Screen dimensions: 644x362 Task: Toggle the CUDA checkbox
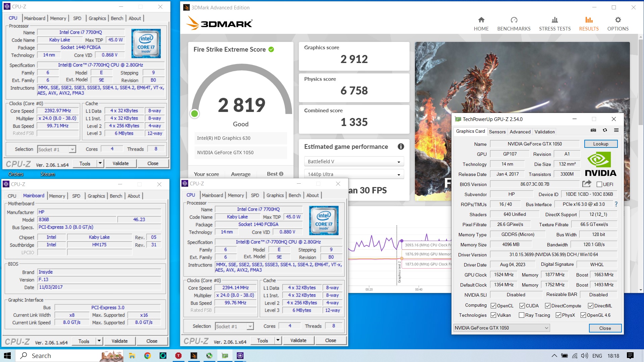click(522, 306)
